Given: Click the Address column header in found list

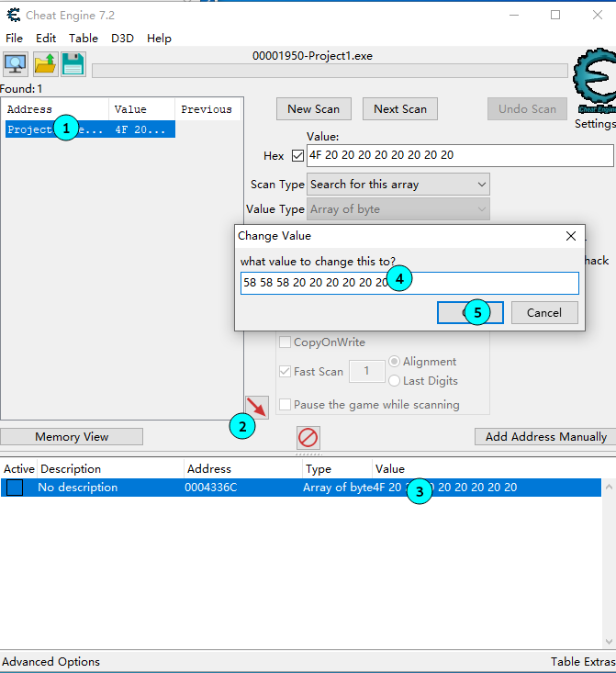Looking at the screenshot, I should pos(56,109).
